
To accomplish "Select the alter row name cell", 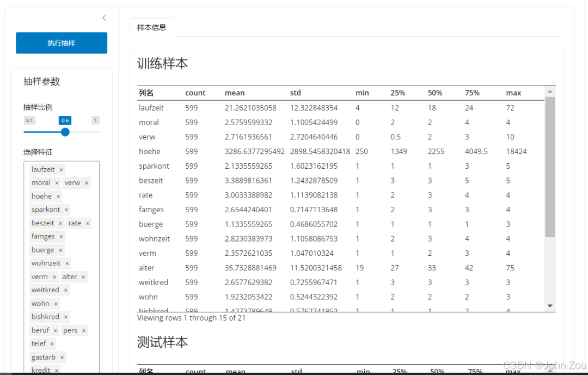I will tap(146, 268).
